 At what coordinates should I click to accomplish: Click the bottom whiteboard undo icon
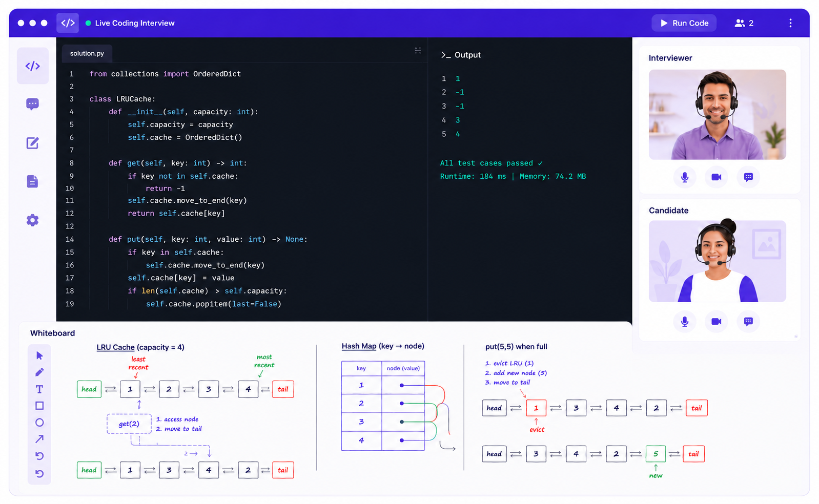39,474
